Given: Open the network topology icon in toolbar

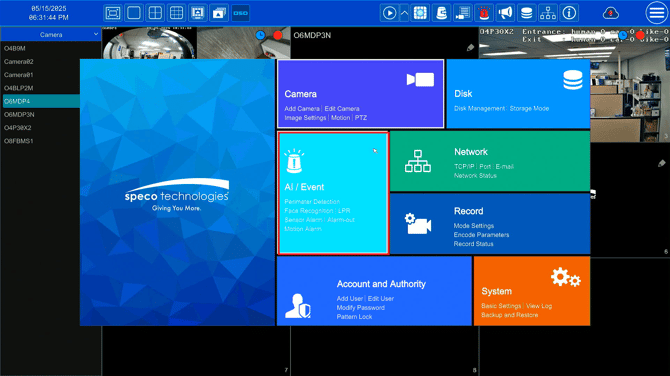Looking at the screenshot, I should click(x=548, y=13).
